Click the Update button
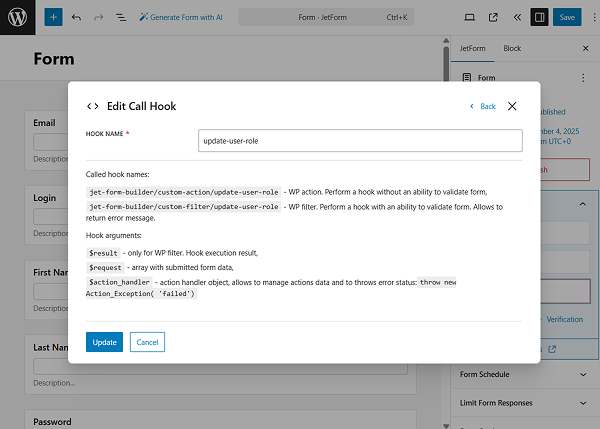 click(x=104, y=342)
